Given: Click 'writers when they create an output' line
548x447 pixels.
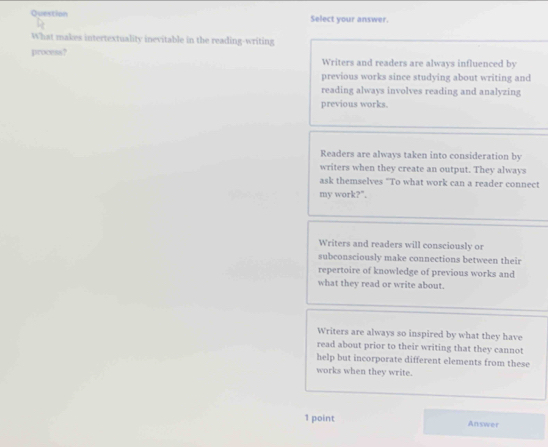Looking at the screenshot, I should coord(423,169).
